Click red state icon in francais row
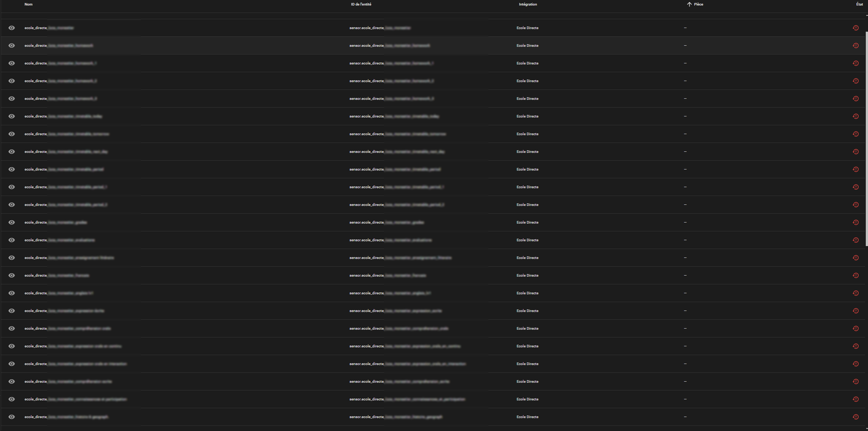868x431 pixels. click(x=855, y=276)
